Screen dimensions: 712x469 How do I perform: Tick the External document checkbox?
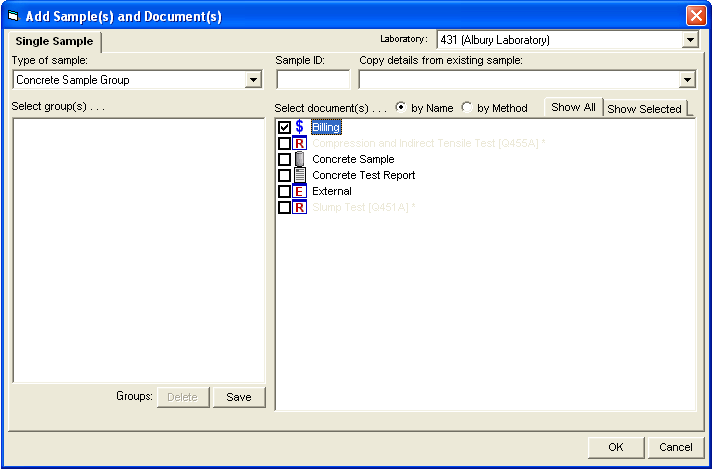coord(284,191)
